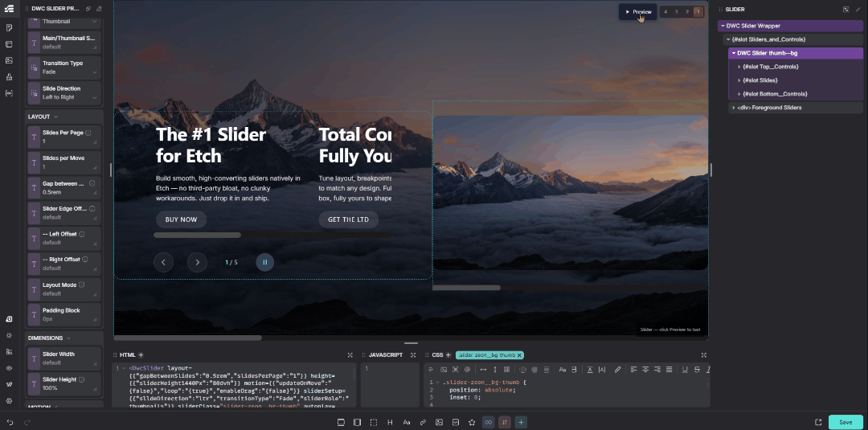Viewport: 868px width, 430px height.
Task: Click the teal plus button in bottom toolbar
Action: pos(521,422)
